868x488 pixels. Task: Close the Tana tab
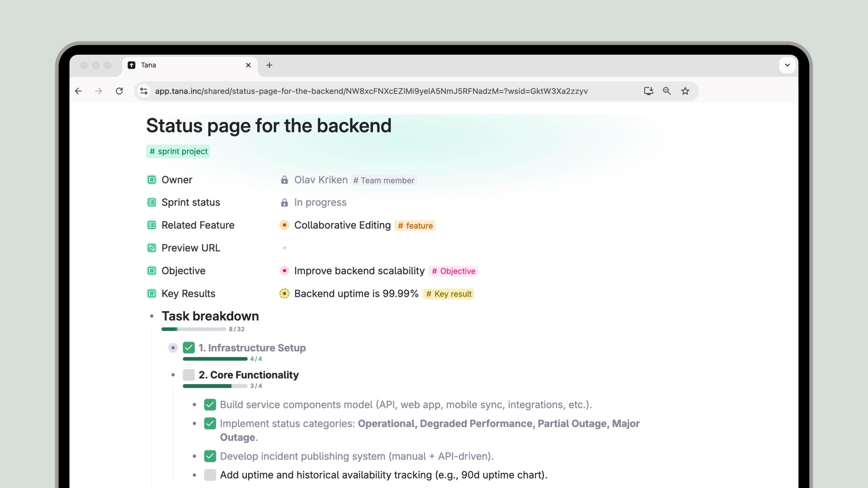pyautogui.click(x=248, y=65)
